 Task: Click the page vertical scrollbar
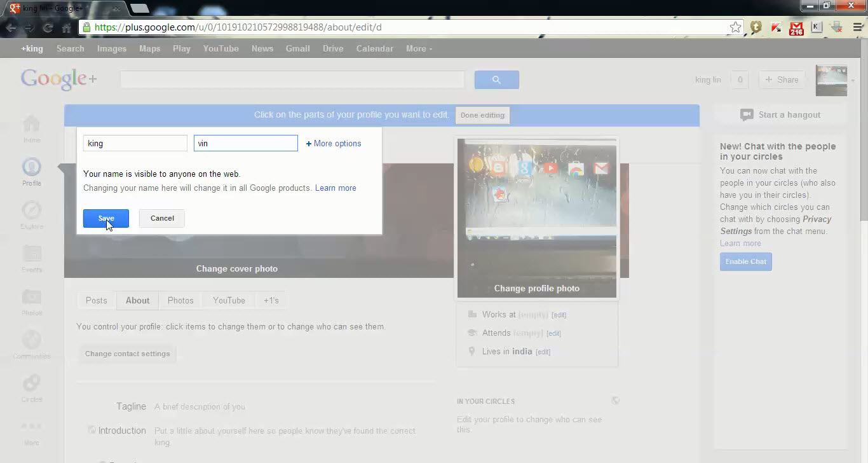863,131
